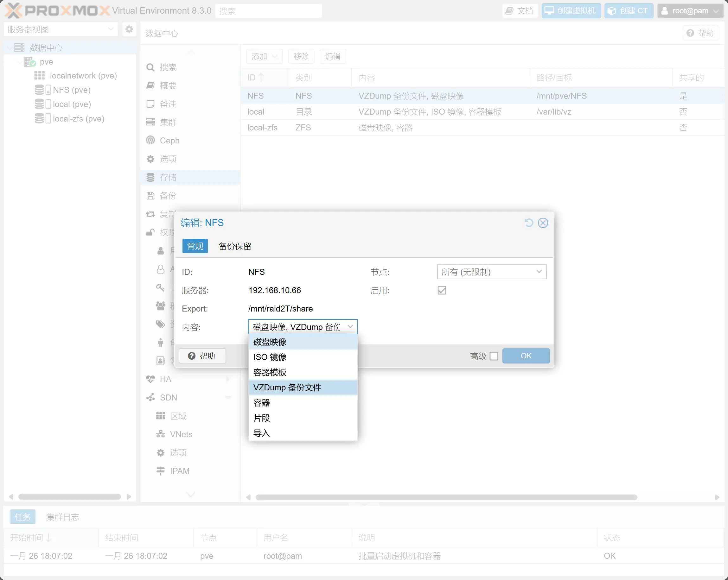Switch to the cluster log tab

point(62,517)
